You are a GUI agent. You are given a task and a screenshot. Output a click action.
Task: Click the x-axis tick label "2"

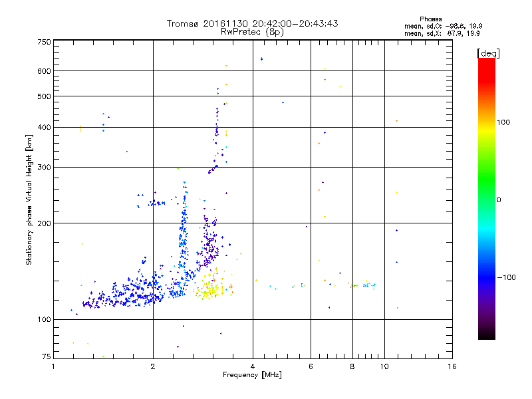(153, 366)
